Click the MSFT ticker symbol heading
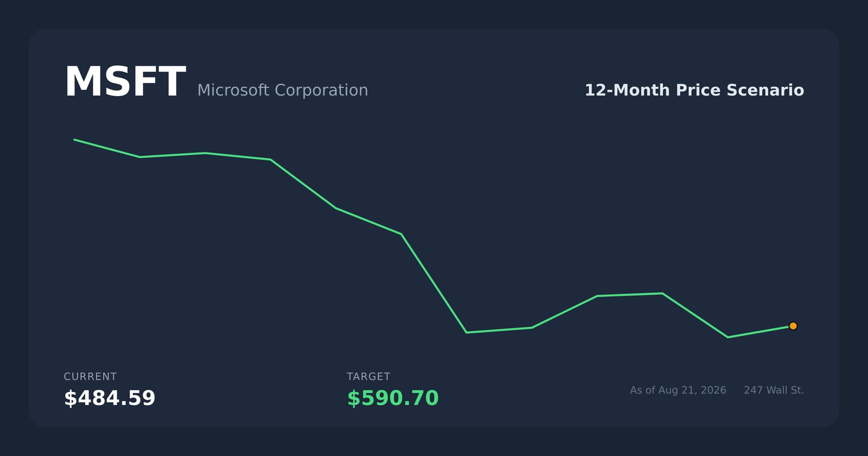868x456 pixels. [125, 83]
